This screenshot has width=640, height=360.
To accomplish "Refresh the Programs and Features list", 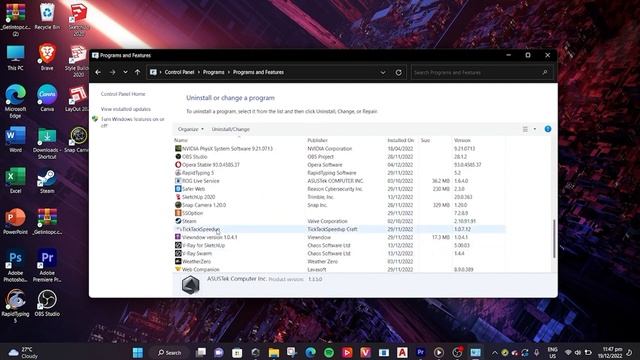I will (399, 72).
